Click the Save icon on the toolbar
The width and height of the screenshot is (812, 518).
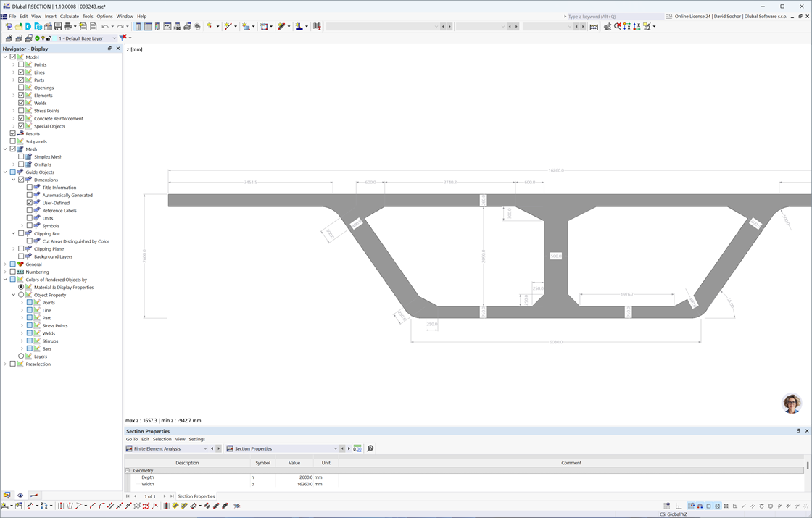(x=58, y=26)
